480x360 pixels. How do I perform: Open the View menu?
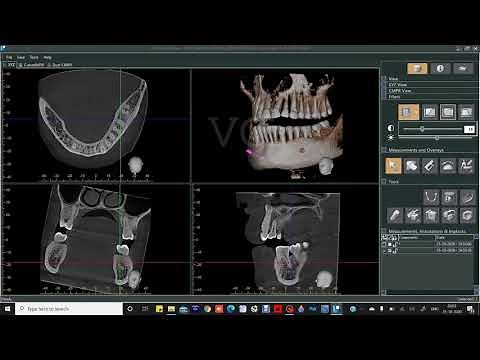[21, 57]
